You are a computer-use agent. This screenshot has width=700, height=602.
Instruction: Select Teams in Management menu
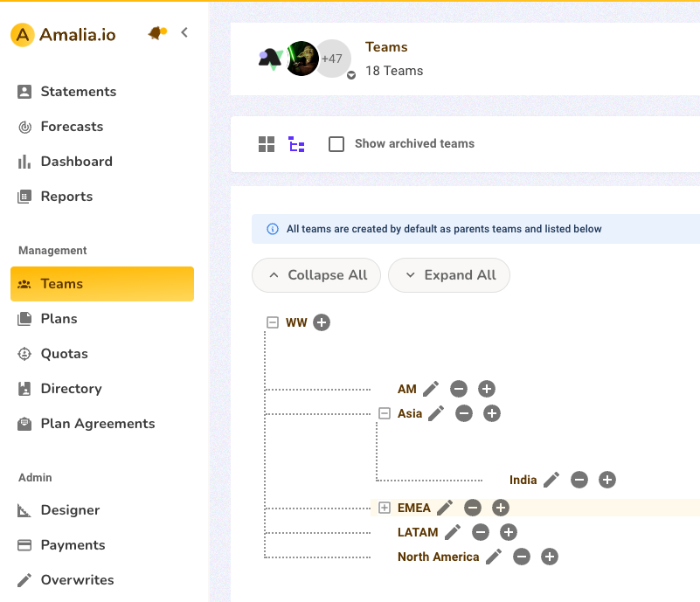tap(102, 284)
